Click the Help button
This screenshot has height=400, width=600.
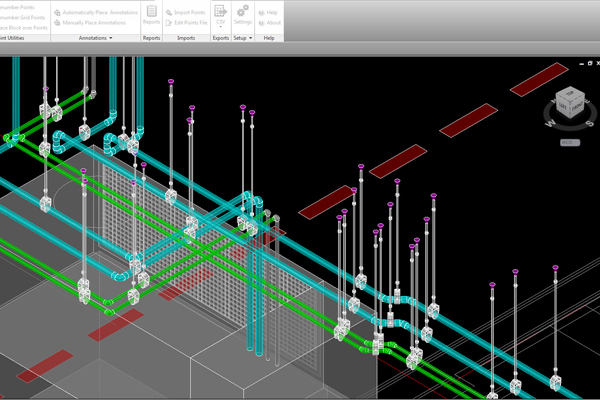tap(268, 11)
